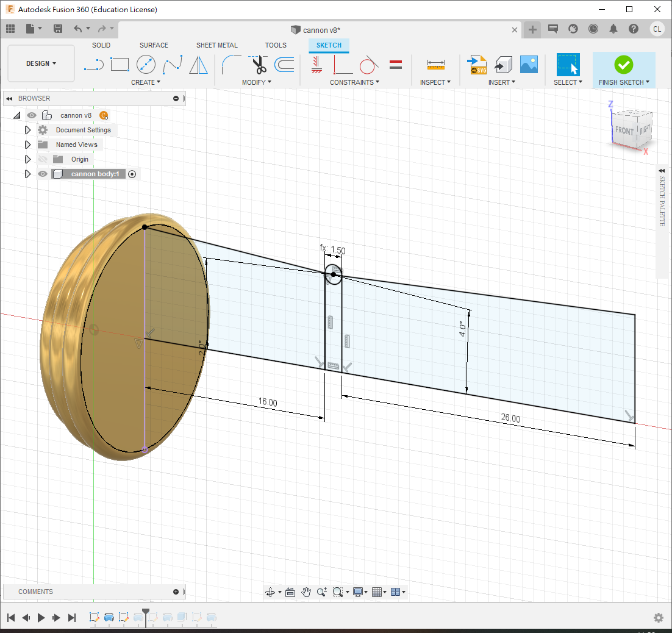Screen dimensions: 672x633
Task: Click the Insert Canvas image icon
Action: pos(528,65)
